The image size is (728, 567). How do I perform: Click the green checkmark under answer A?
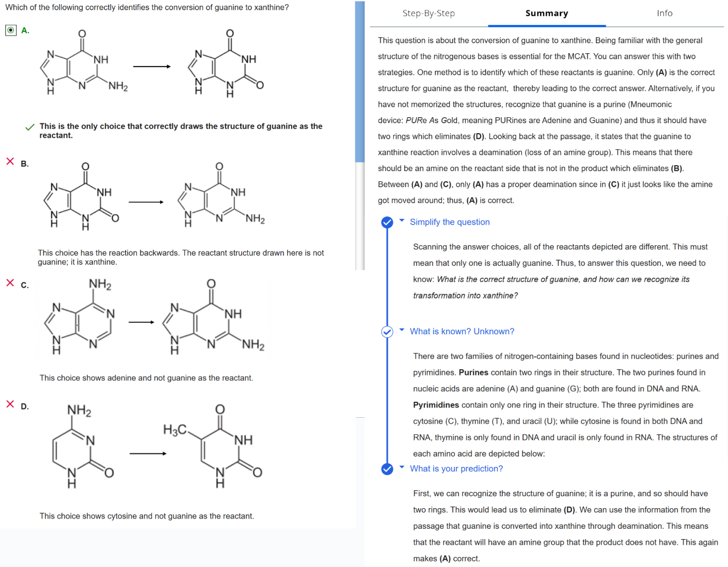[30, 127]
